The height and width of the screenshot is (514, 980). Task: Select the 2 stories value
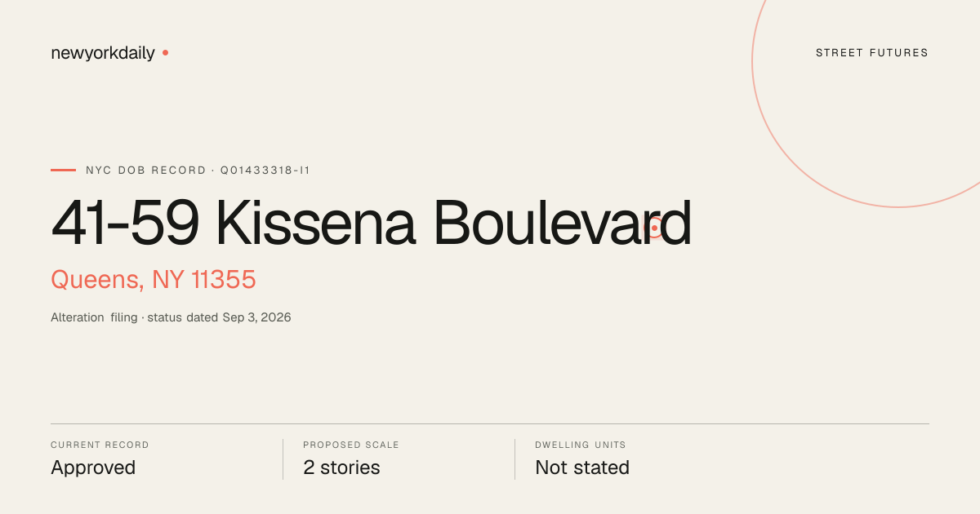(x=341, y=467)
